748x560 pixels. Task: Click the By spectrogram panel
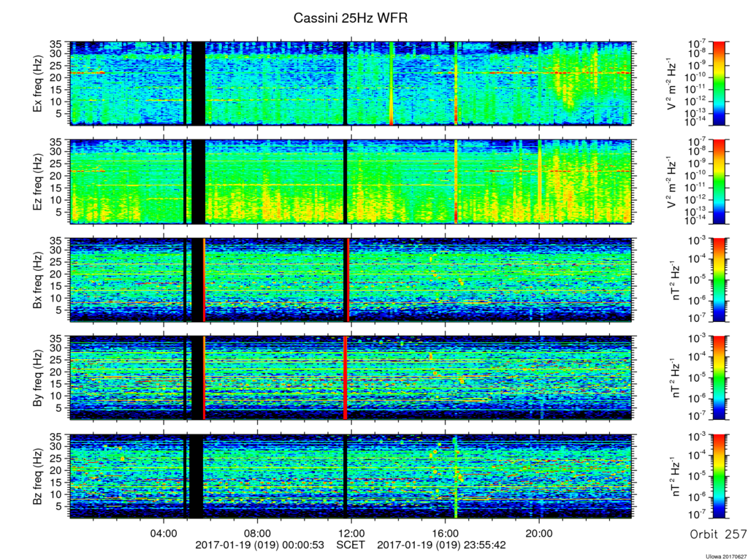tap(351, 377)
